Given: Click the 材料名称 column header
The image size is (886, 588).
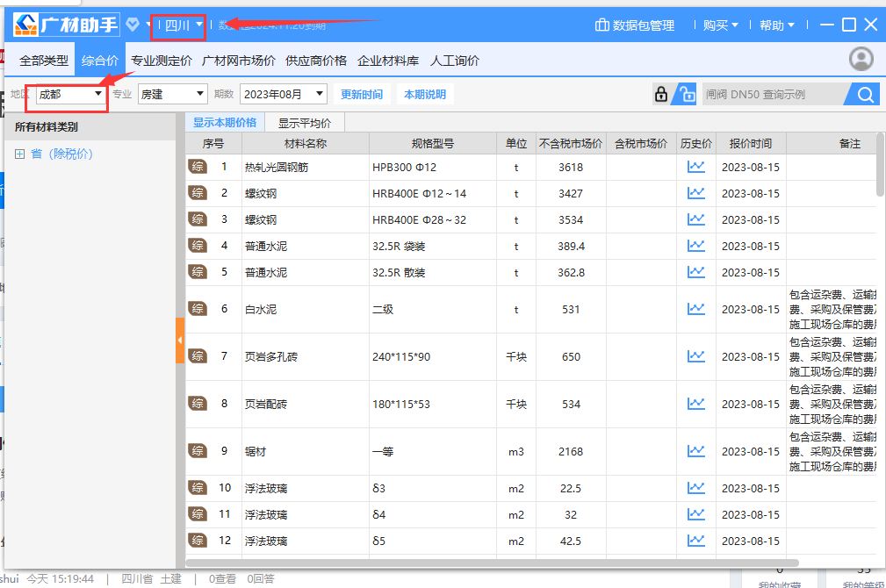Looking at the screenshot, I should click(306, 143).
